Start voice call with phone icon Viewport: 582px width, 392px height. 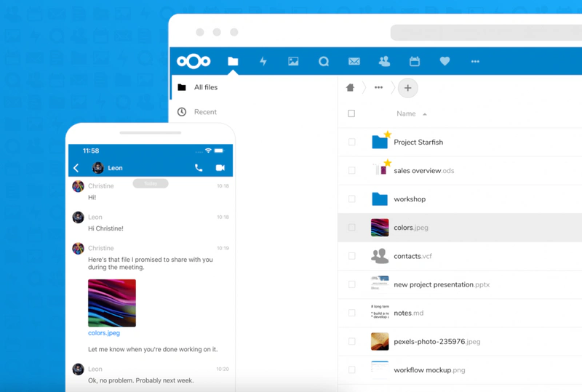tap(199, 168)
